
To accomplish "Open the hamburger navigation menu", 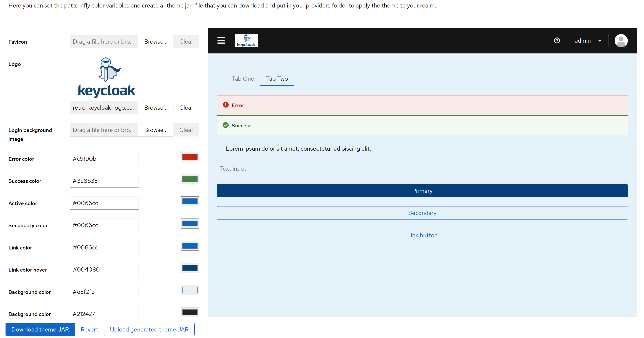I will (x=221, y=40).
